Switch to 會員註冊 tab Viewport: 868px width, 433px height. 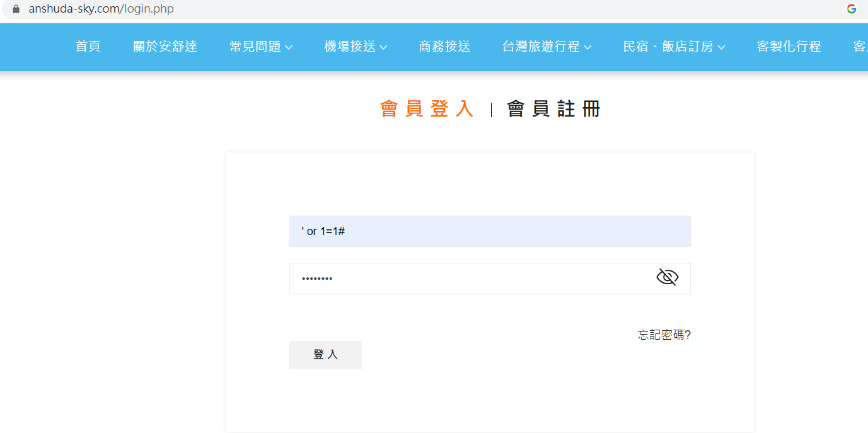pyautogui.click(x=554, y=109)
